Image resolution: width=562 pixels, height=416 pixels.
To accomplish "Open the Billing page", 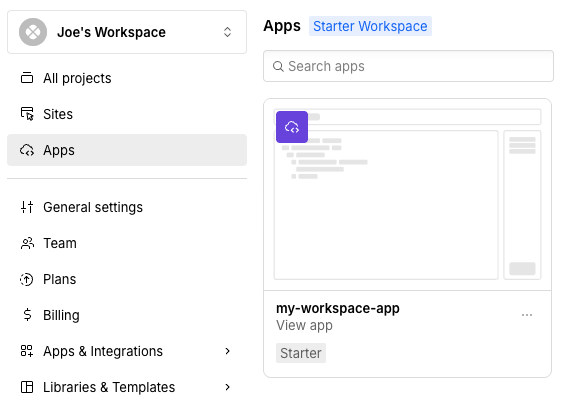I will (127, 315).
